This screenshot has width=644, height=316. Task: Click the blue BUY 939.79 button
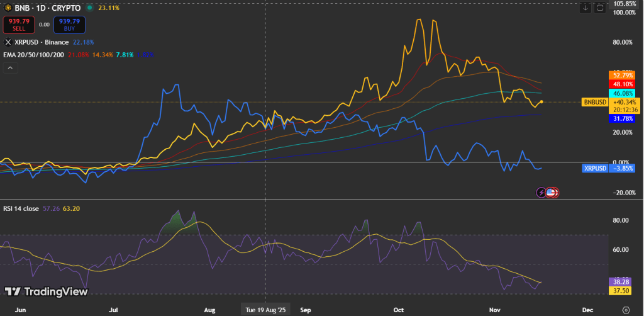click(69, 25)
